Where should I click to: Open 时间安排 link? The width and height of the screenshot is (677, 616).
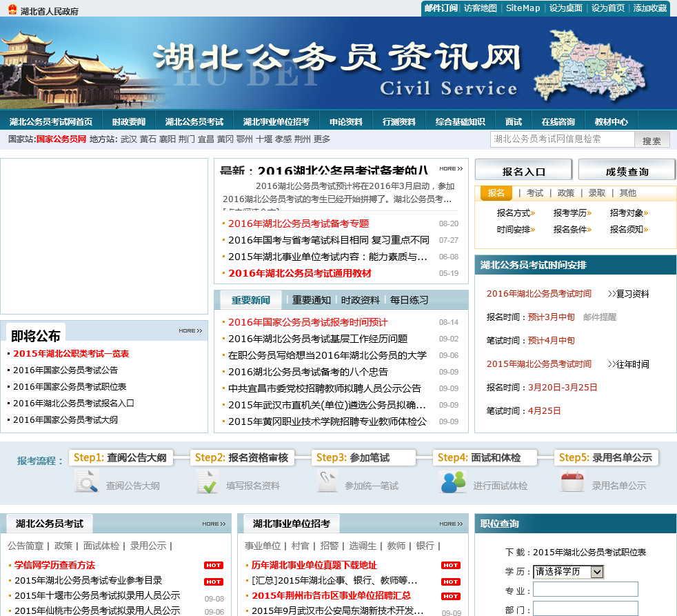click(x=516, y=230)
